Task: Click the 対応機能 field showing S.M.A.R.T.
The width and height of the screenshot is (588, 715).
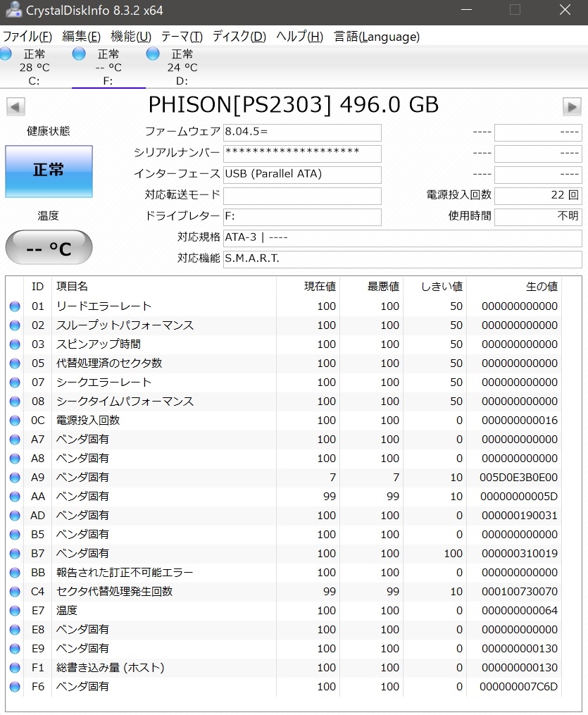Action: [x=403, y=259]
